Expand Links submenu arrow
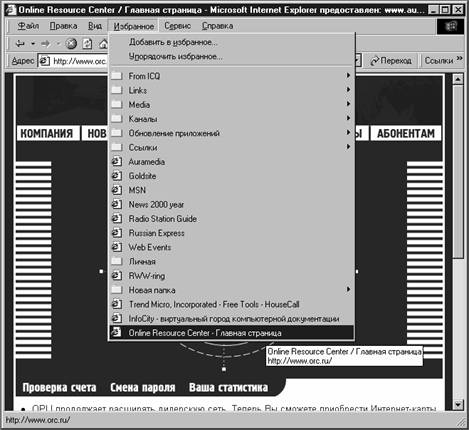Screen dimensions: 469x430 tap(348, 90)
